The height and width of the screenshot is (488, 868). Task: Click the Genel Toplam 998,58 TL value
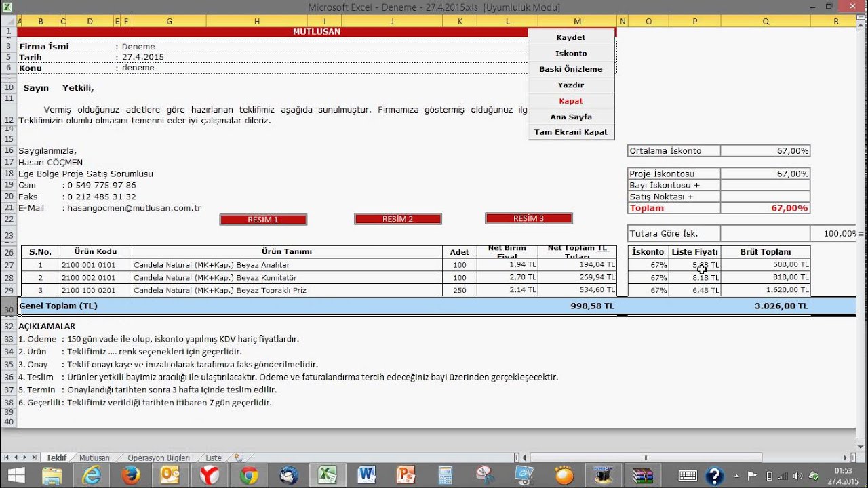593,306
